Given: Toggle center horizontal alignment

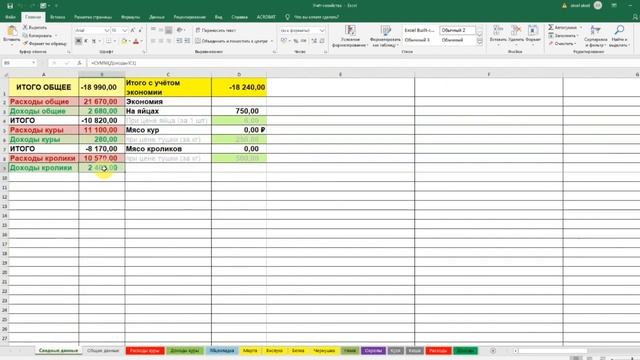Looking at the screenshot, I should (161, 41).
